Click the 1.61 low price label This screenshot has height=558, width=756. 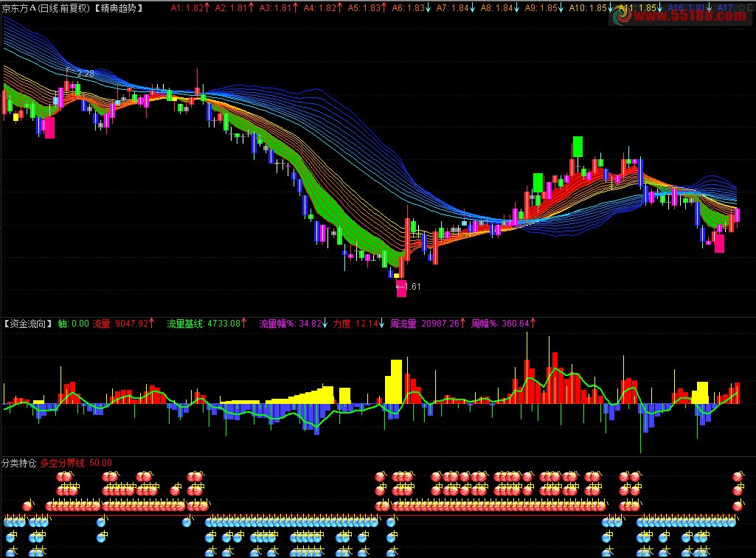pos(412,286)
